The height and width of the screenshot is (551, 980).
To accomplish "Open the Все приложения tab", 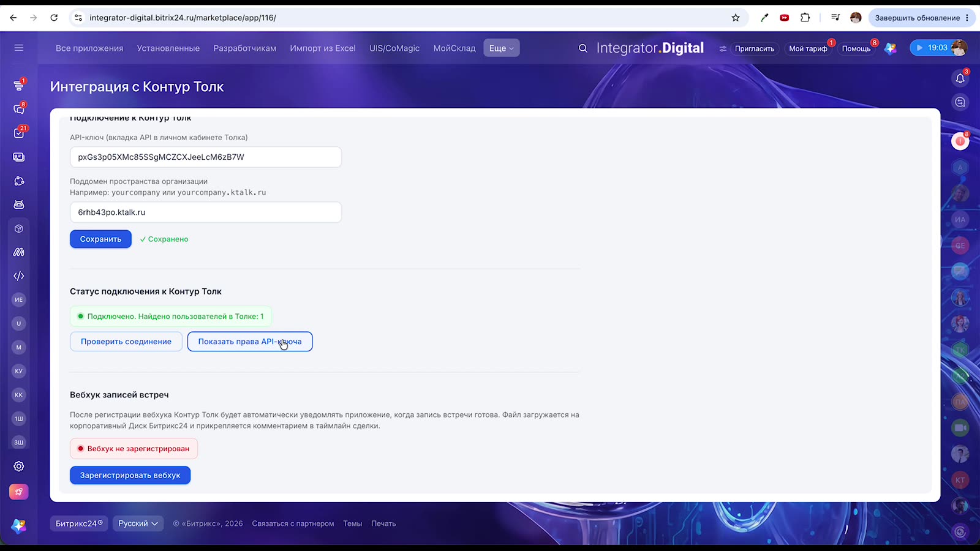I will [x=89, y=48].
